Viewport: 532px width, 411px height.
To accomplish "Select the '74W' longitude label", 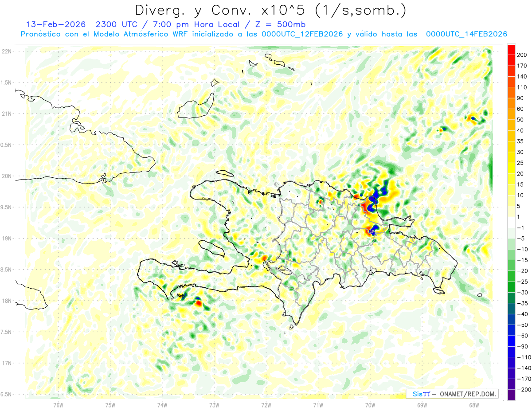I will (162, 405).
